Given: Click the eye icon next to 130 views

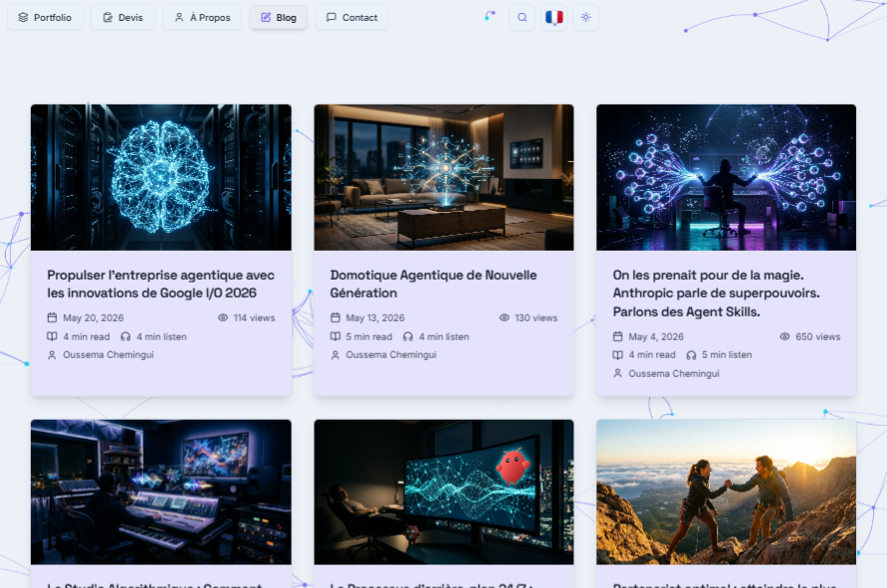Looking at the screenshot, I should [504, 317].
